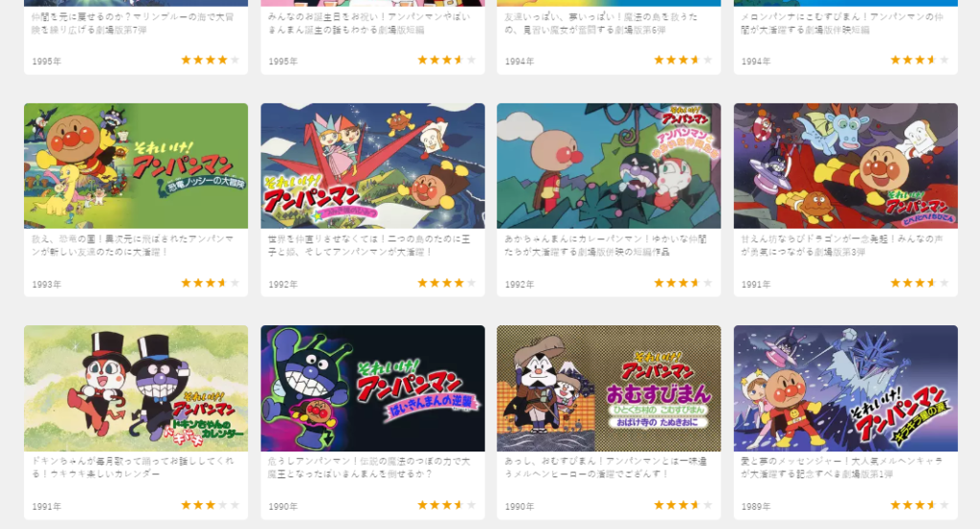Open the おむすびまん movie thumbnail
Image resolution: width=980 pixels, height=529 pixels.
point(609,387)
